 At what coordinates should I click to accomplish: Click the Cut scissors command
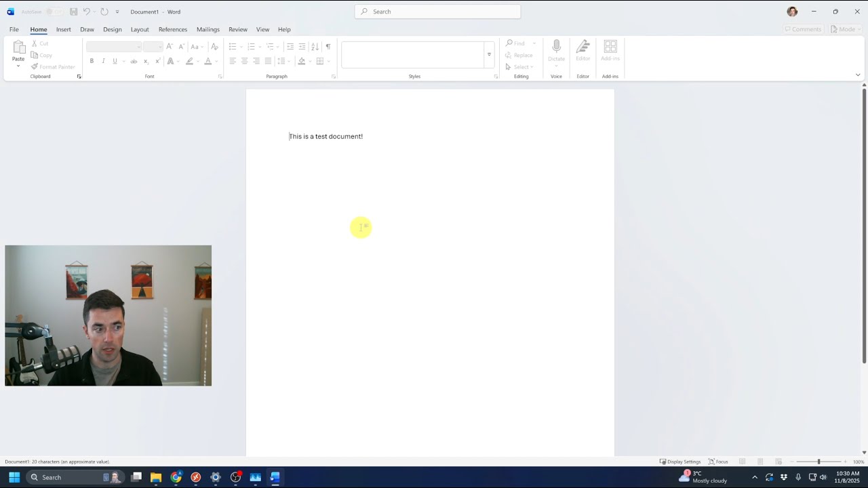pyautogui.click(x=39, y=43)
